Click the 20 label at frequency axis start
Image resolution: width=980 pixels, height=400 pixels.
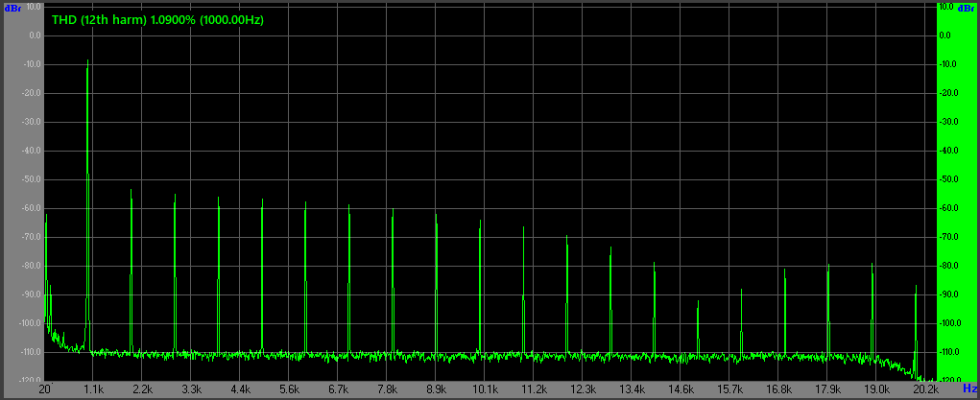[44, 389]
